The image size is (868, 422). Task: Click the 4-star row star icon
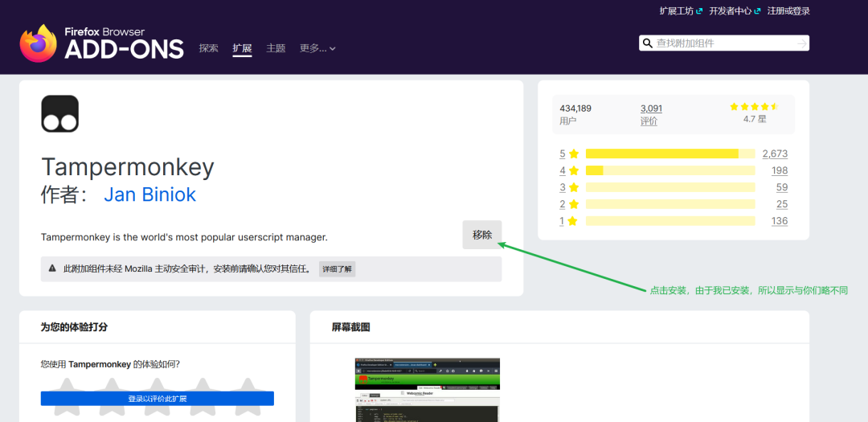pos(574,170)
